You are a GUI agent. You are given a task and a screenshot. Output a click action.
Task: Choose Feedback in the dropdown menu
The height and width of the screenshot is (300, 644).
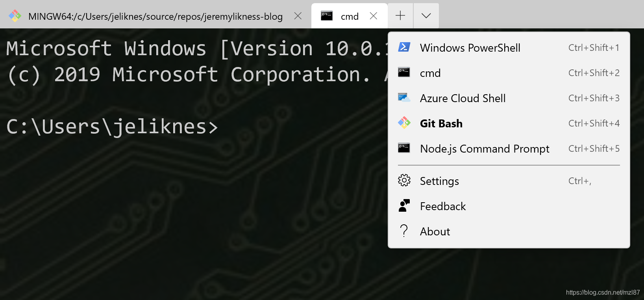click(509, 206)
